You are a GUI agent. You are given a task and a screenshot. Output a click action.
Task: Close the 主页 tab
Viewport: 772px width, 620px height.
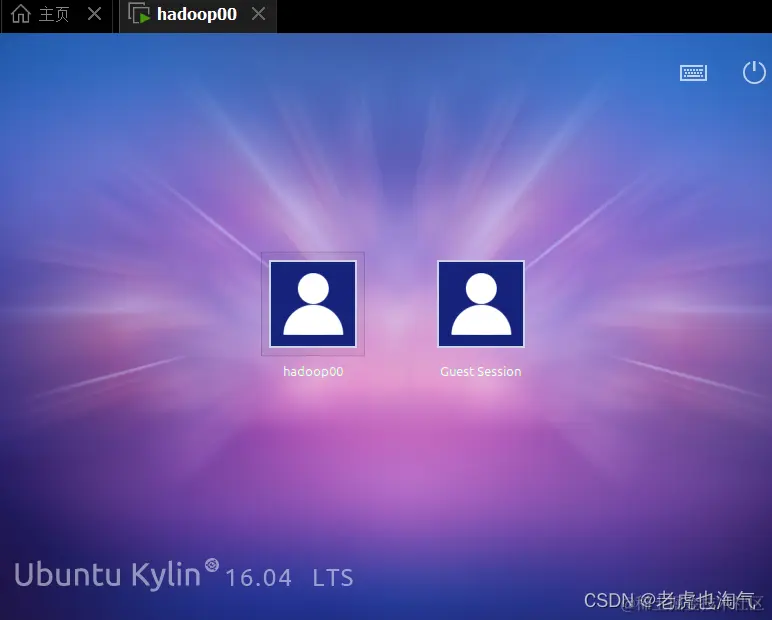click(x=95, y=14)
